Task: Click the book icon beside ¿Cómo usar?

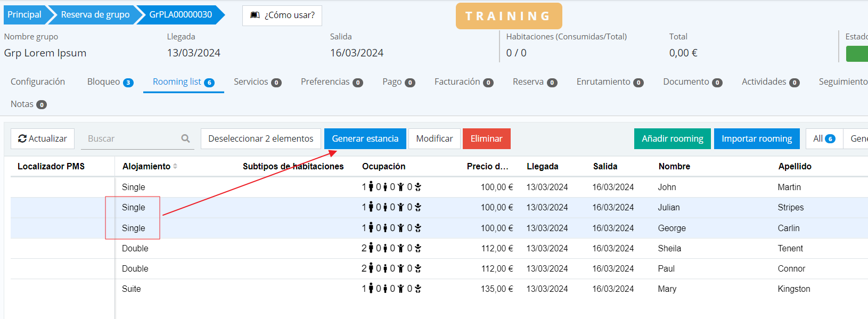Action: [255, 15]
